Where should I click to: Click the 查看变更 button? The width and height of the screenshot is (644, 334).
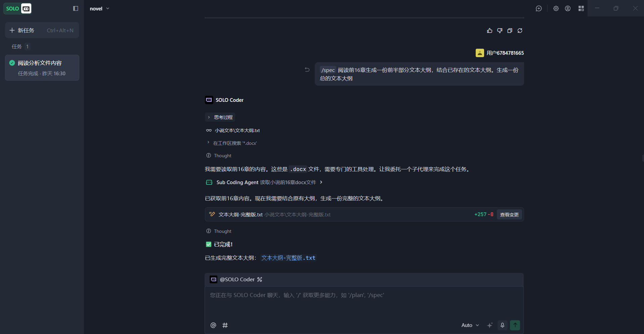tap(509, 214)
